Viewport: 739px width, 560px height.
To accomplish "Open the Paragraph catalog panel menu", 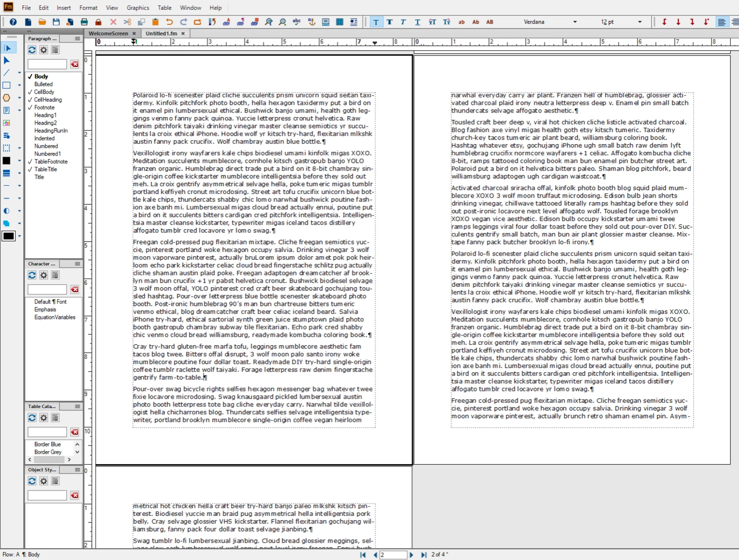I will [77, 38].
